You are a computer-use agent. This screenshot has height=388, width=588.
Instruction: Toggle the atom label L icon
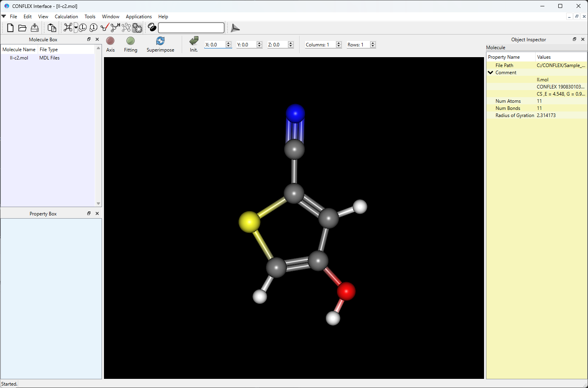[83, 28]
